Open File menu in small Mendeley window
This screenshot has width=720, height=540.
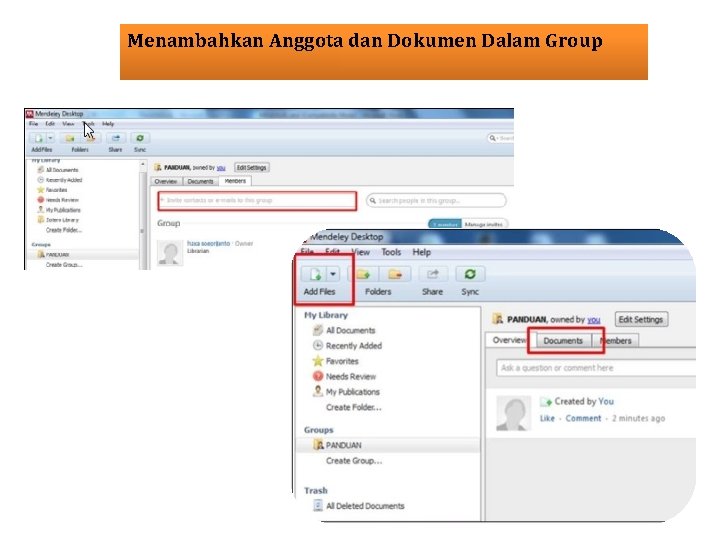pos(34,124)
